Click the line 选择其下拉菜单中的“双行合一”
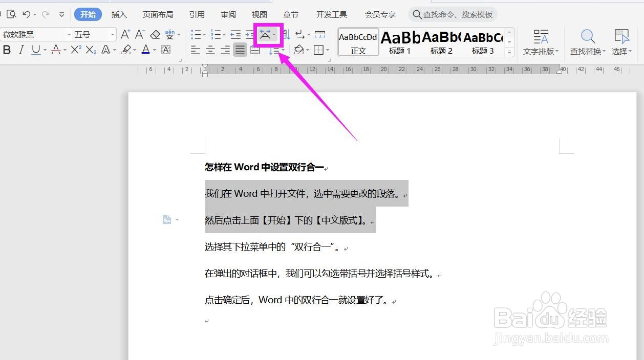This screenshot has height=360, width=644. point(273,247)
